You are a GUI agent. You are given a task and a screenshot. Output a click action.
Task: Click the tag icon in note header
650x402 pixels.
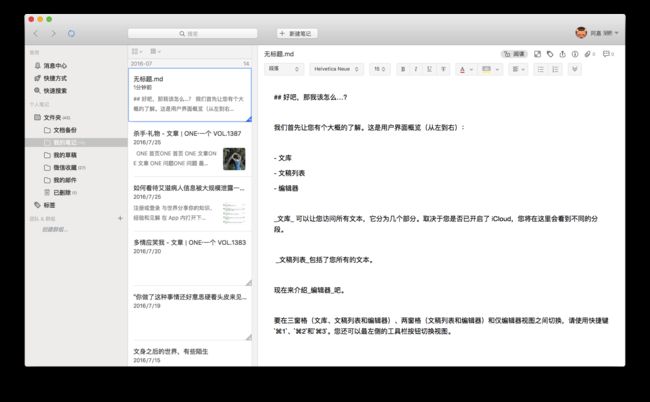(x=550, y=54)
